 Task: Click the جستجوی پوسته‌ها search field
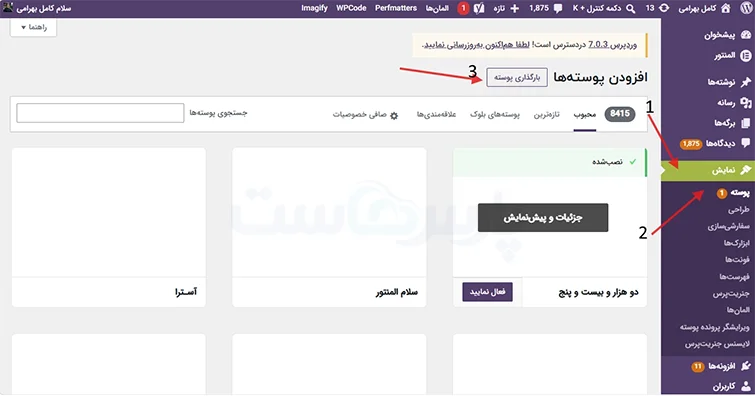click(100, 113)
